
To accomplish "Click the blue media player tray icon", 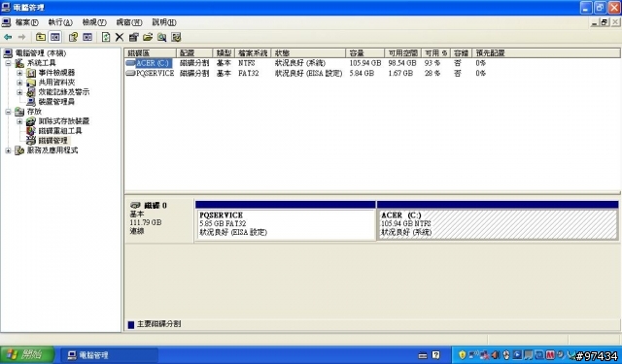I will (x=518, y=354).
